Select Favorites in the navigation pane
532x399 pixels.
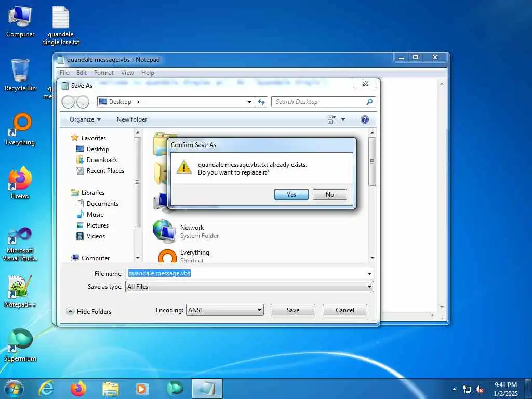[x=89, y=138]
